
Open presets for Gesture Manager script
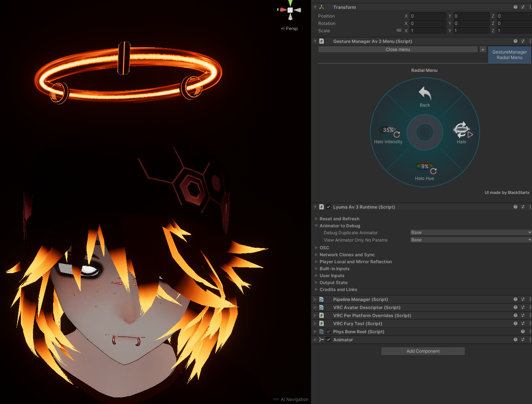[x=523, y=41]
